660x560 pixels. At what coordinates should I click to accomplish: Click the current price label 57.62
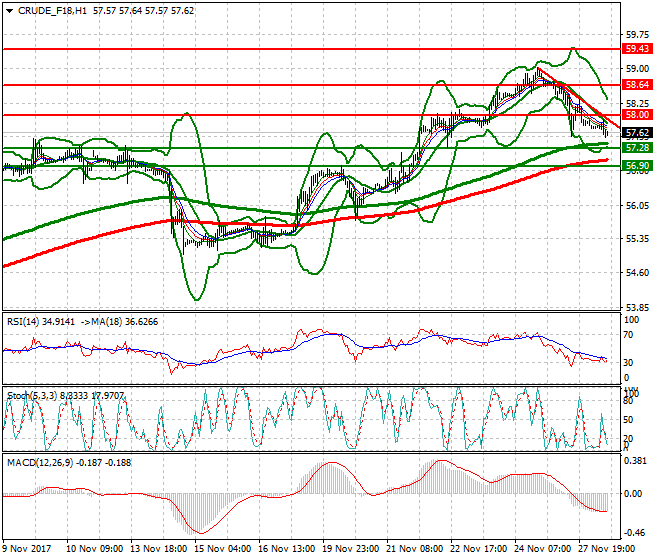(x=637, y=133)
